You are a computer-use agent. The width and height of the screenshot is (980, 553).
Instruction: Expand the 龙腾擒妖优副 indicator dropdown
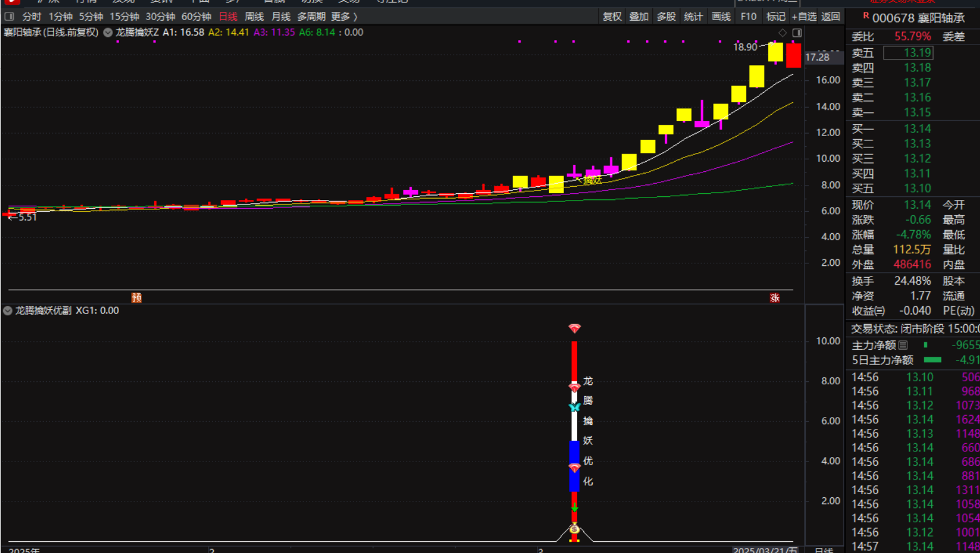click(x=8, y=311)
